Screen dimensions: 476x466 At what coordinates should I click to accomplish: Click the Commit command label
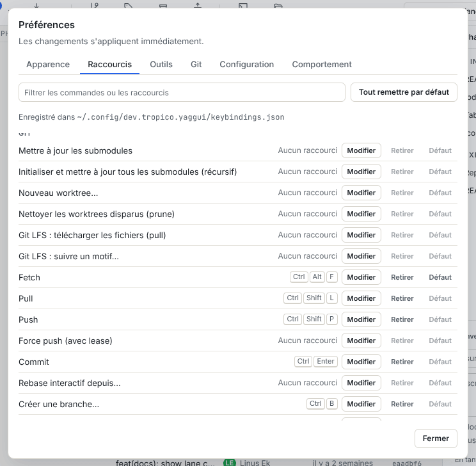[34, 362]
